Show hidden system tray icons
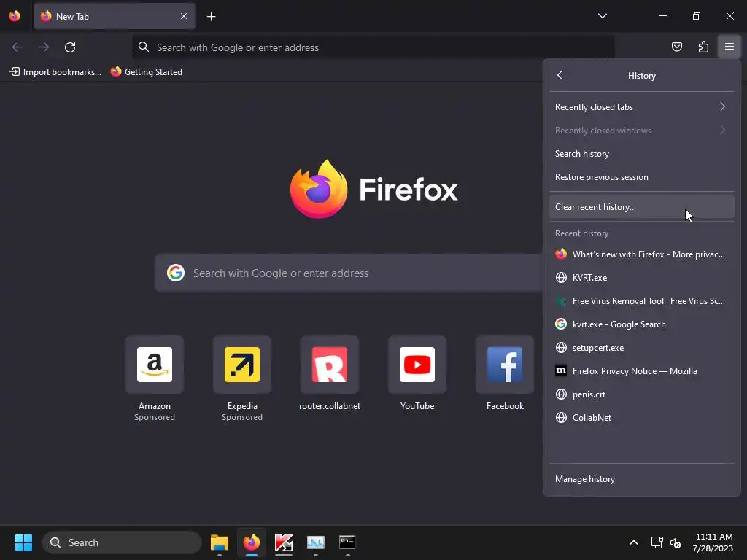 pos(634,542)
